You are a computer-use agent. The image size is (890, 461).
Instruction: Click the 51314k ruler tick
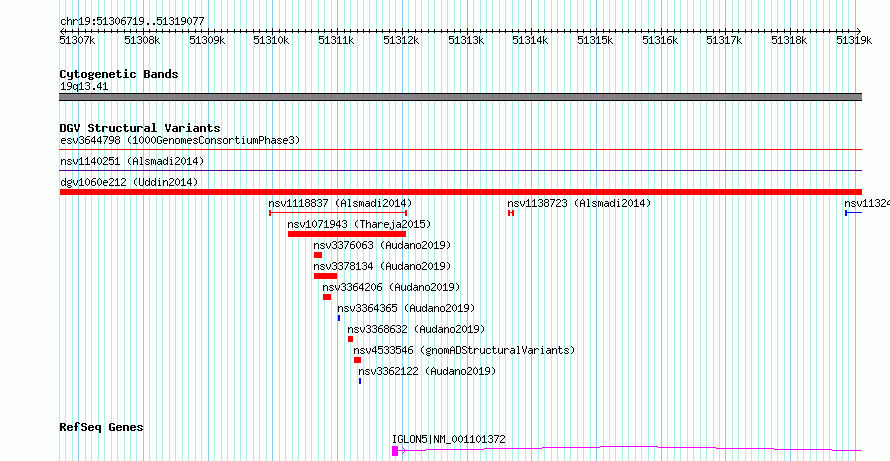pos(530,40)
